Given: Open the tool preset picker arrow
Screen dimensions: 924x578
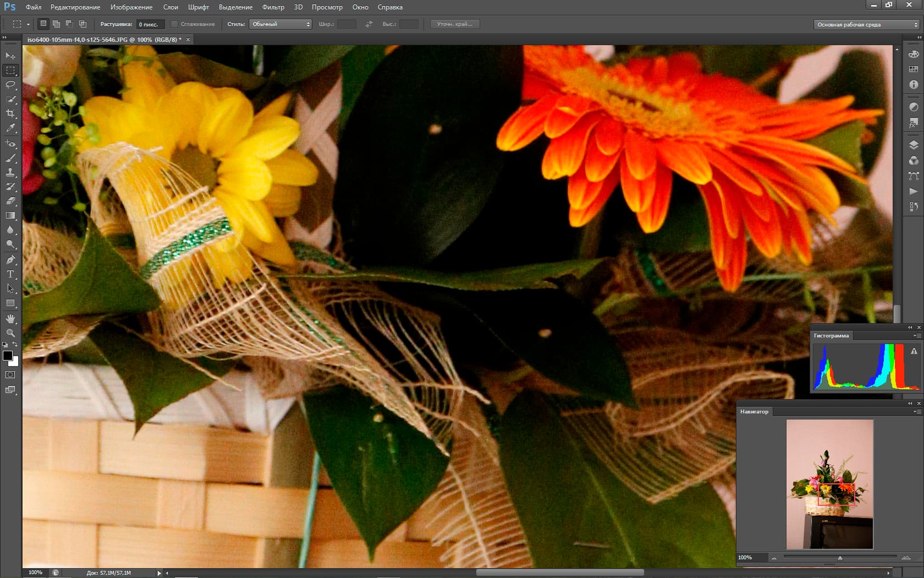Looking at the screenshot, I should pos(28,24).
